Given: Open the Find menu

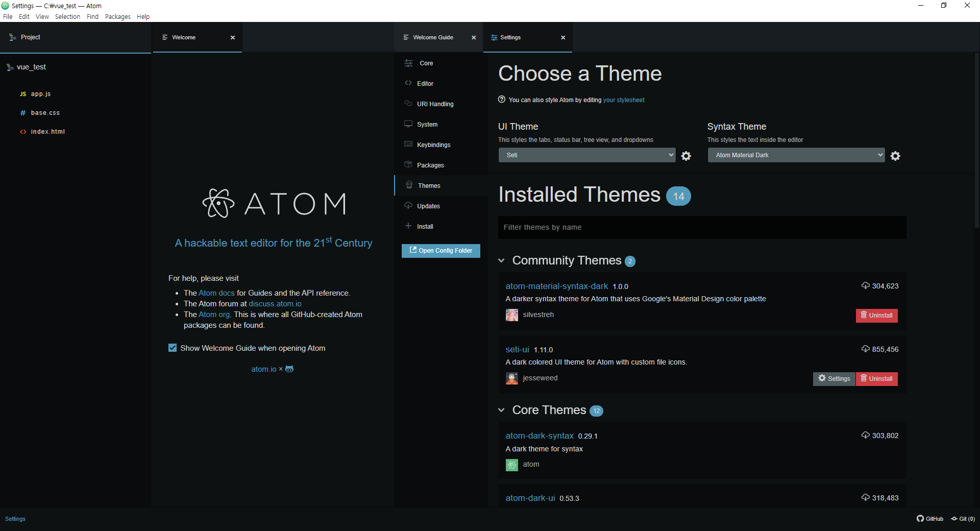Looking at the screenshot, I should [92, 17].
